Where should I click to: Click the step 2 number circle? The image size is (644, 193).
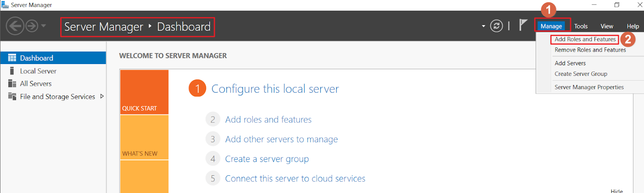[213, 120]
